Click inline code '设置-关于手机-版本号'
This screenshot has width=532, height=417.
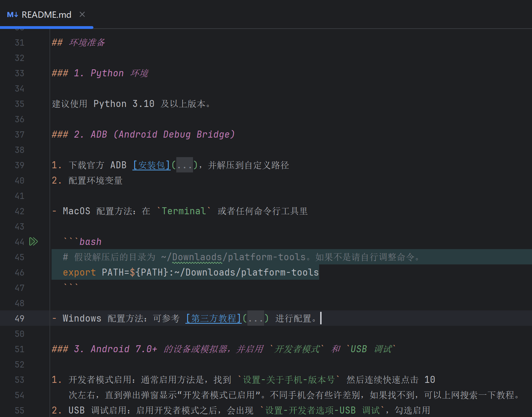288,380
